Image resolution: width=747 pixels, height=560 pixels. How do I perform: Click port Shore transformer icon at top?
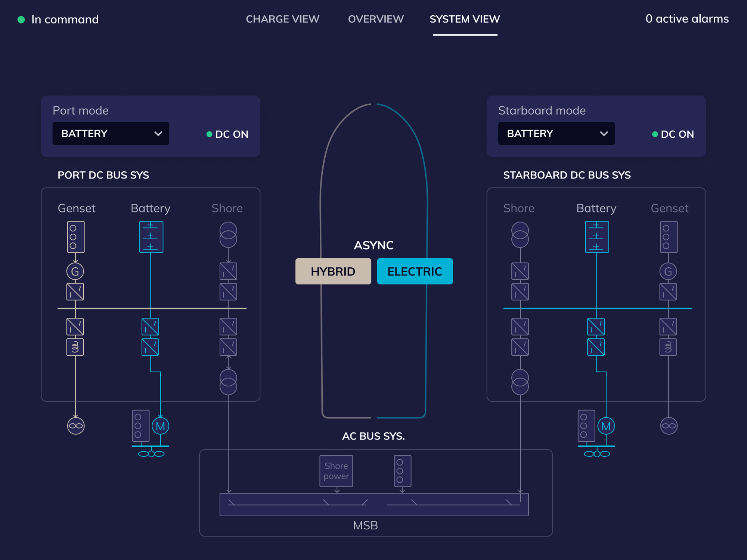tap(228, 235)
